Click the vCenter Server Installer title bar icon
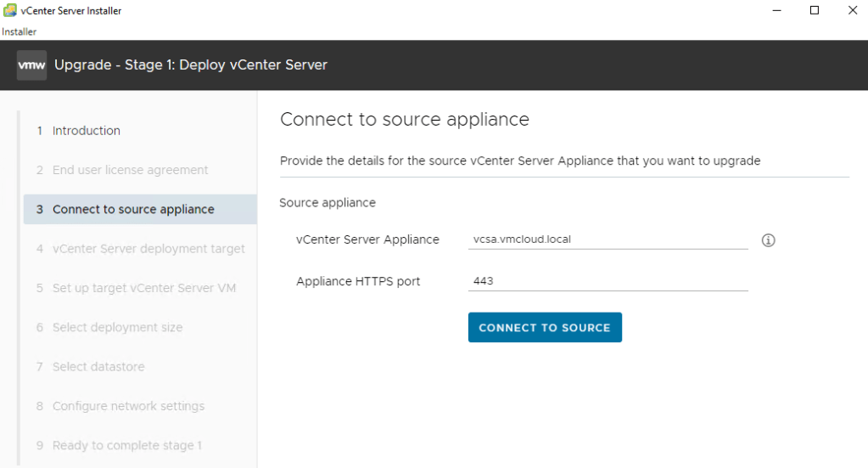 (9, 11)
